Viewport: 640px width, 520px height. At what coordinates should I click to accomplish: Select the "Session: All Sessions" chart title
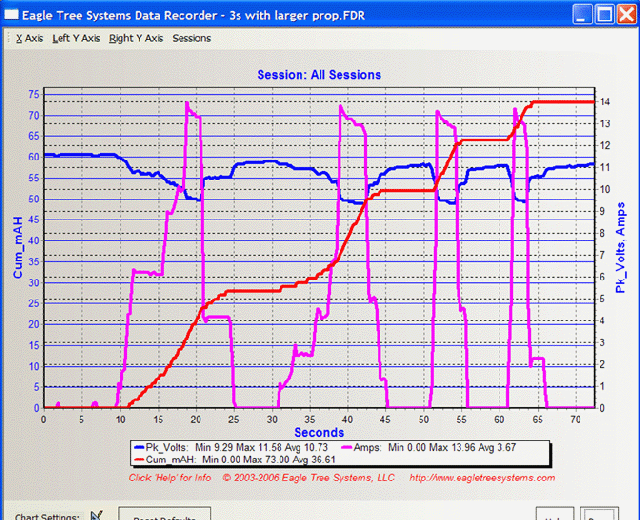click(319, 75)
